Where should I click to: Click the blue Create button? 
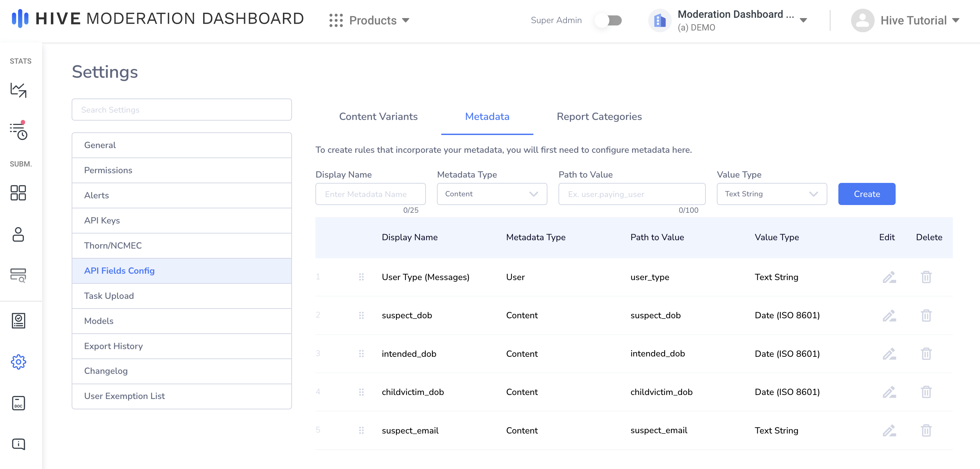tap(866, 194)
